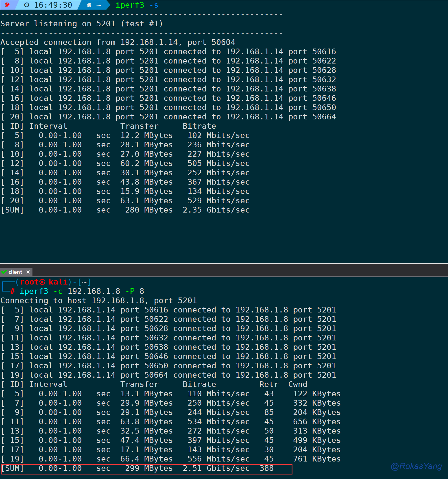Click the red hat icon in prompt
The height and width of the screenshot is (479, 448).
tap(7, 5)
